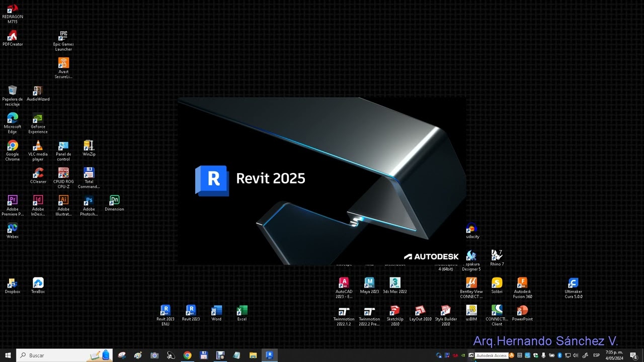644x362 pixels.
Task: Select the Dropbox desktop icon
Action: [x=13, y=286]
